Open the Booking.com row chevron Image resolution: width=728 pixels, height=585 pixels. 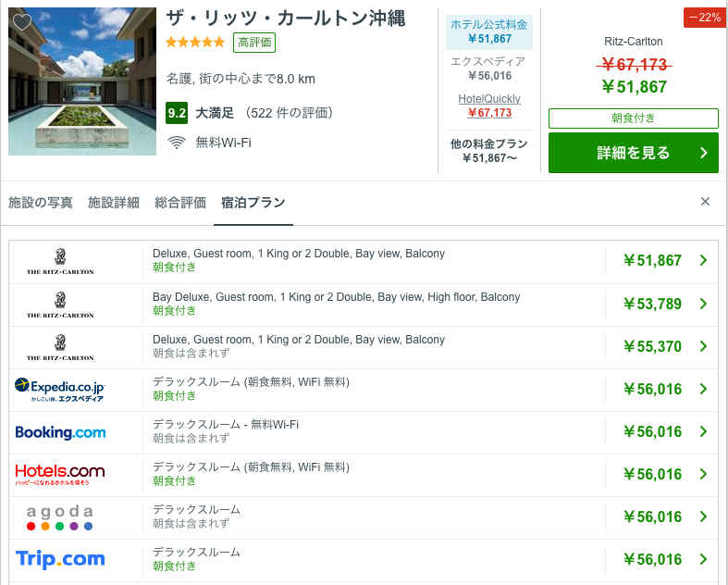coord(703,431)
